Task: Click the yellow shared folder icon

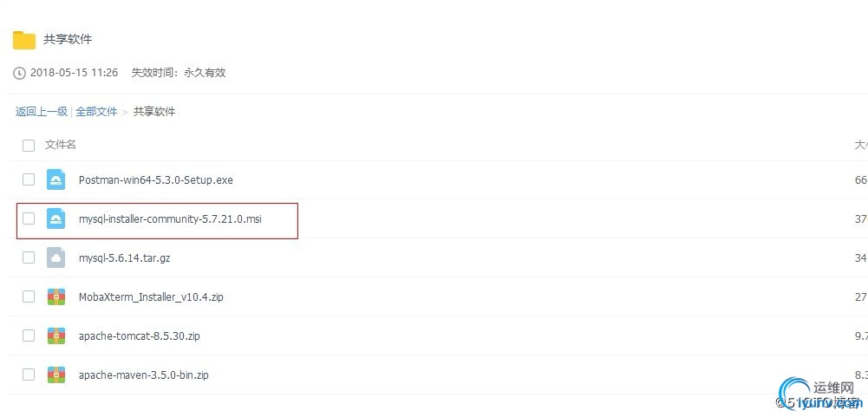Action: click(23, 40)
